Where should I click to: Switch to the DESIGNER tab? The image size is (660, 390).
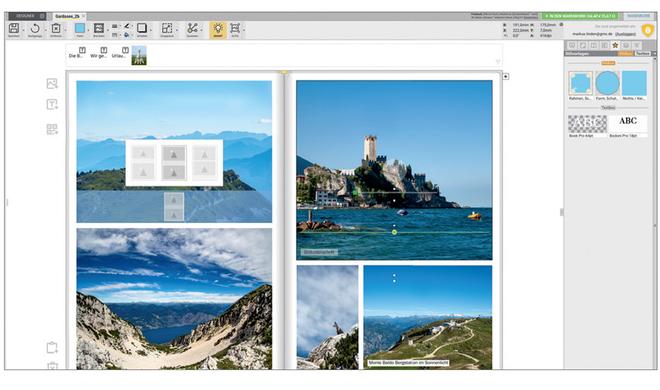27,16
